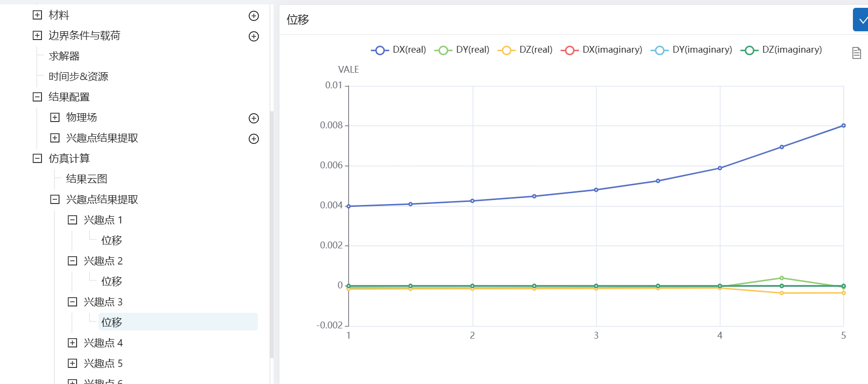Open the chart data view document icon
Viewport: 868px width, 384px height.
(856, 53)
